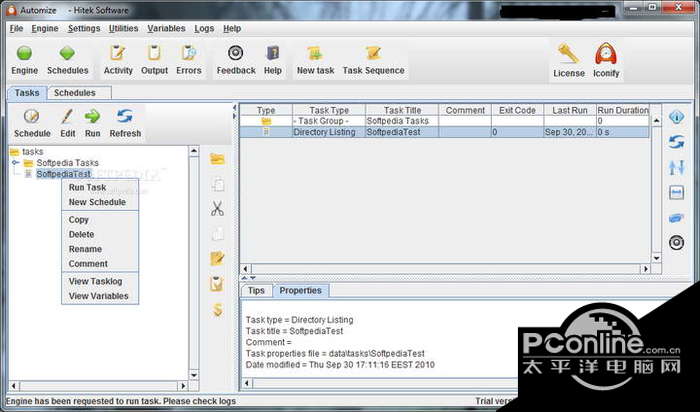700x412 pixels.
Task: Click task table horizontal scroll right arrow
Action: pos(645,269)
